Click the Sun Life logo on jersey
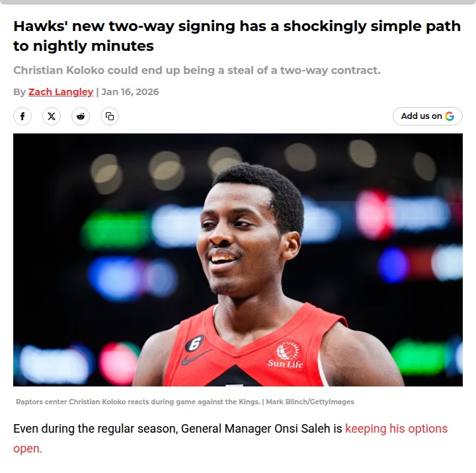Image resolution: width=476 pixels, height=473 pixels. coord(286,355)
